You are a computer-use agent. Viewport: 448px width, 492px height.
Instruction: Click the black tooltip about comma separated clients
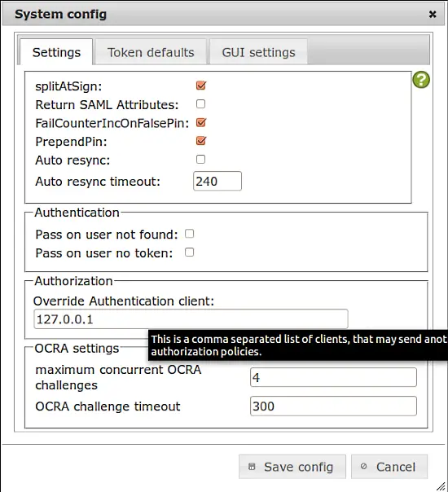pyautogui.click(x=298, y=345)
